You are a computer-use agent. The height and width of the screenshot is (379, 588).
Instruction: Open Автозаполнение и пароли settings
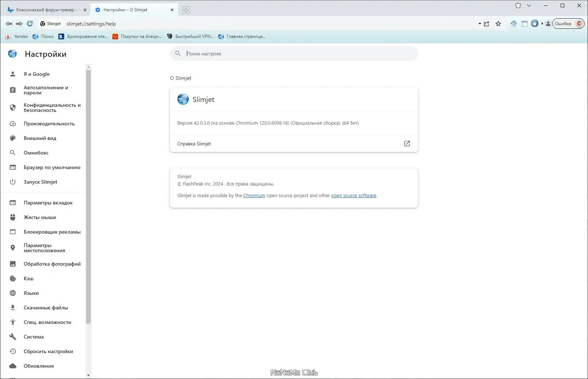point(47,90)
